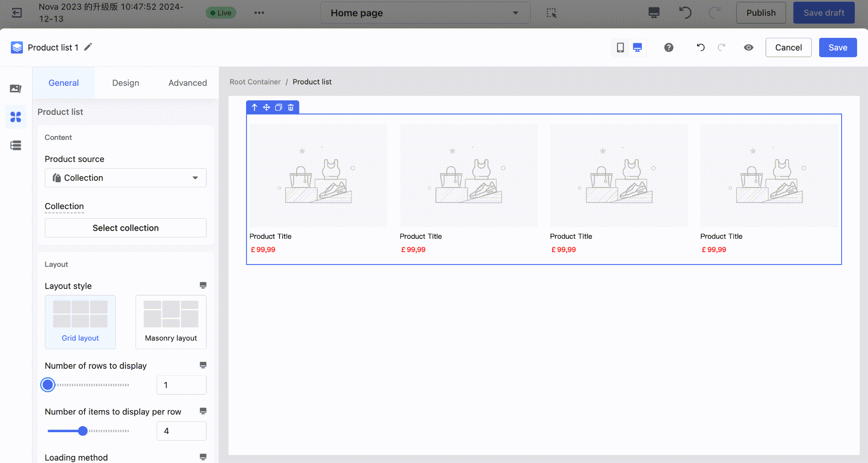This screenshot has width=868, height=463.
Task: Open the three-dot more options menu
Action: click(x=259, y=13)
